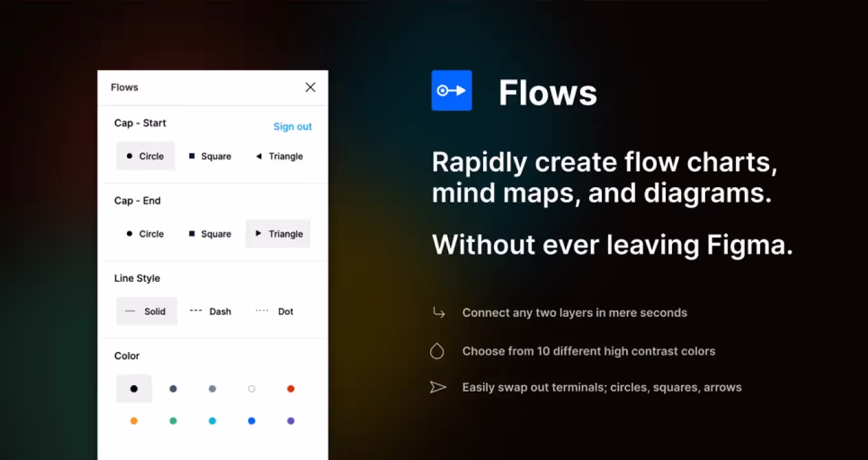
Task: Choose the white outlined color swatch
Action: pyautogui.click(x=251, y=388)
